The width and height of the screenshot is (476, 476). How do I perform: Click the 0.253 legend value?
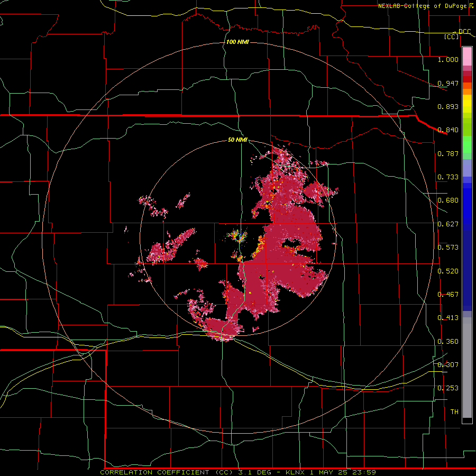click(x=448, y=388)
